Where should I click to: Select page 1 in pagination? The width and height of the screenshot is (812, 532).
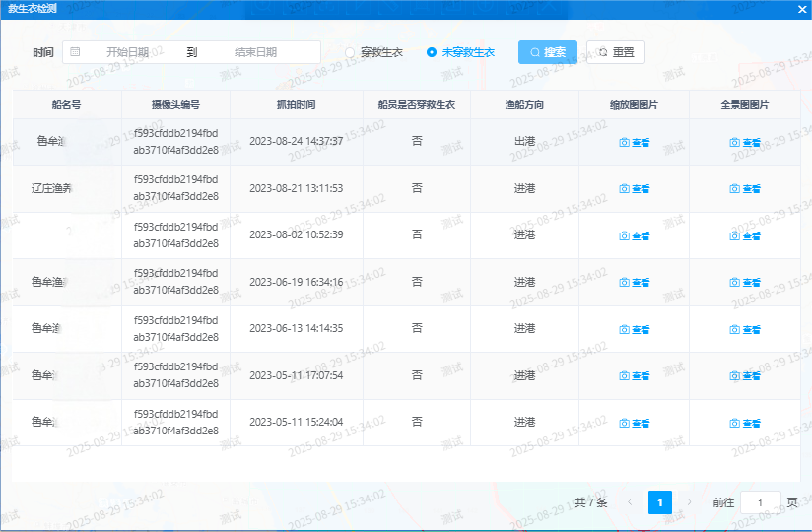tap(660, 502)
